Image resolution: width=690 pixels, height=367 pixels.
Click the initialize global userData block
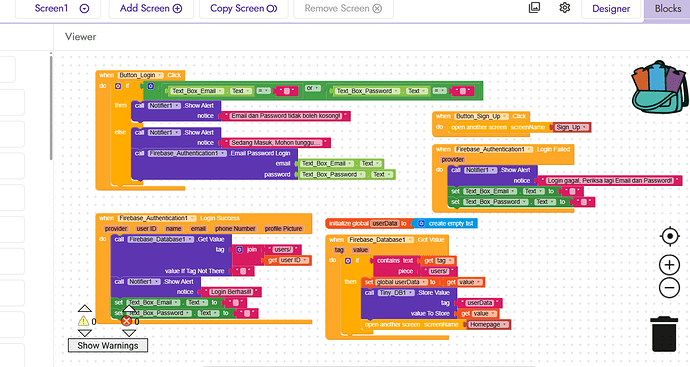click(369, 224)
